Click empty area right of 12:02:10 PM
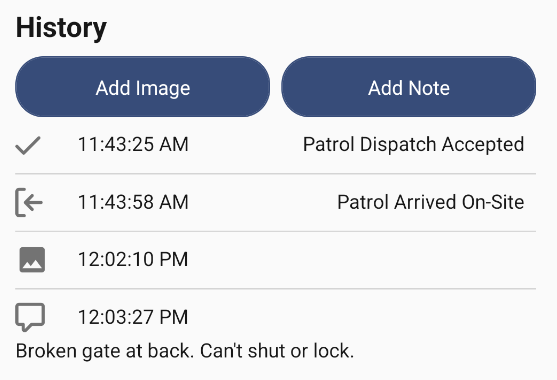The width and height of the screenshot is (557, 380). click(362, 260)
